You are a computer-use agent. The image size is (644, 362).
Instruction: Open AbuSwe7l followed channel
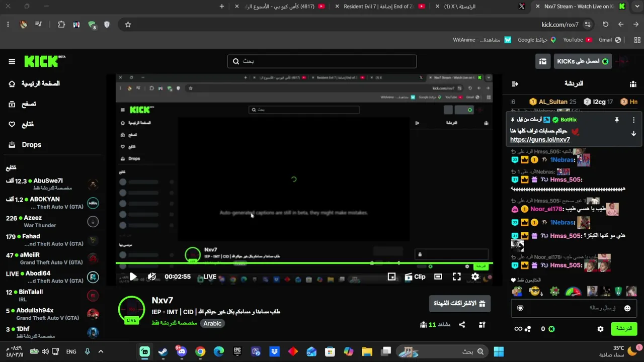point(52,185)
